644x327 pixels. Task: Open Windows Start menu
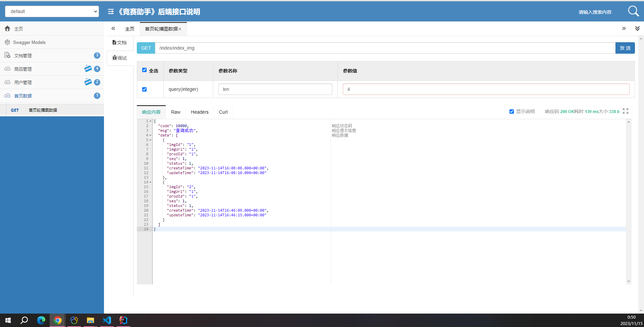(8, 320)
